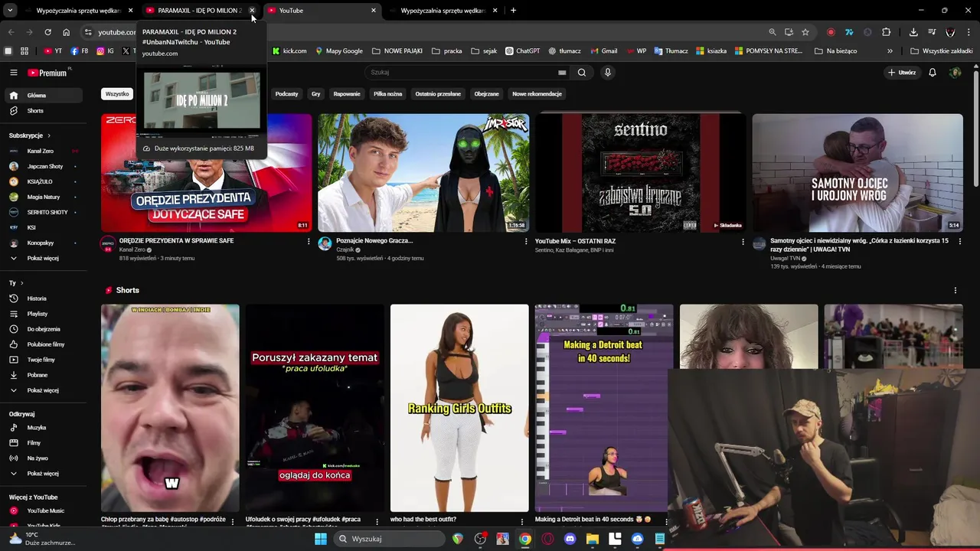
Task: Open Making a Detroit beat short
Action: click(x=604, y=408)
